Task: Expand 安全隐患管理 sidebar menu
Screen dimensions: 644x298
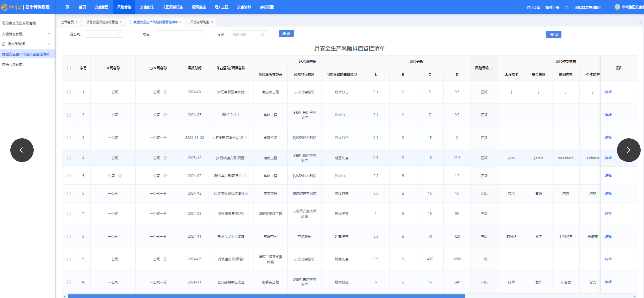Action: point(27,34)
